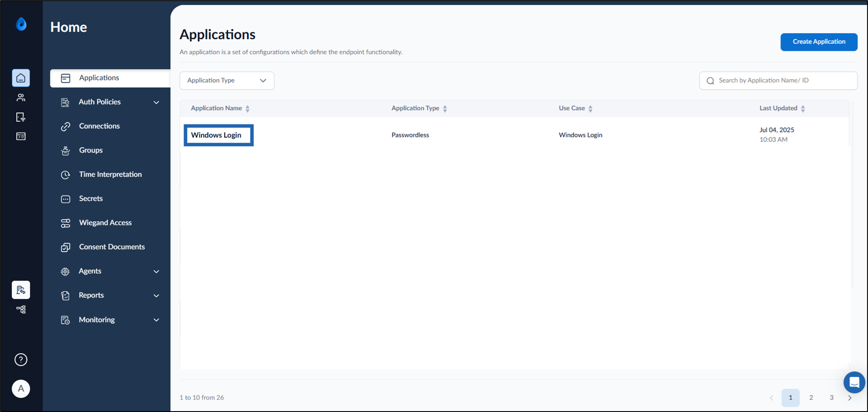The height and width of the screenshot is (412, 868).
Task: Click the Auth Policies icon
Action: (65, 102)
